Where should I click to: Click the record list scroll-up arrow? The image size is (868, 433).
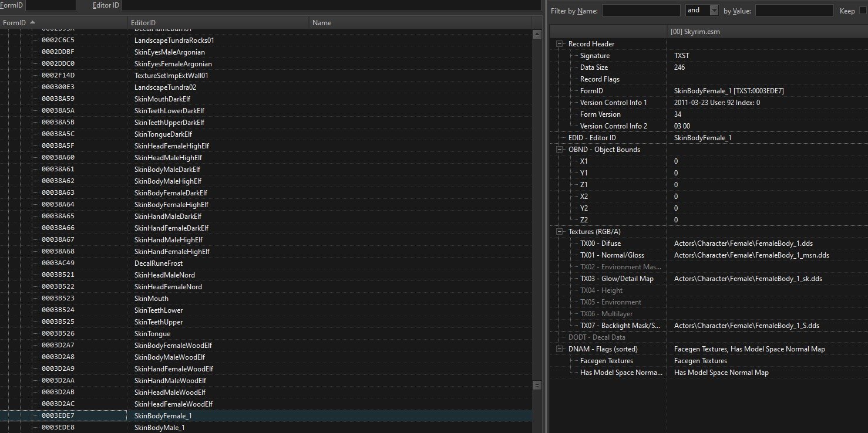coord(536,35)
